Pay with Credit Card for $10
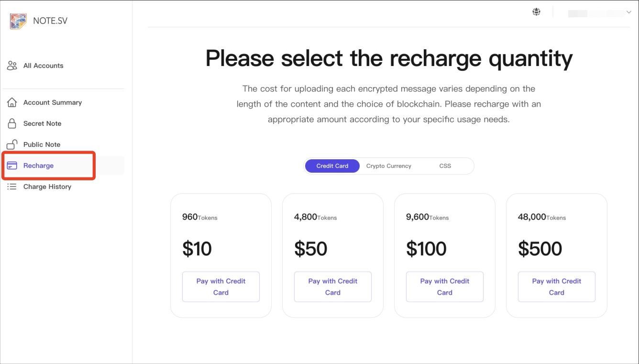Image resolution: width=639 pixels, height=364 pixels. (221, 287)
